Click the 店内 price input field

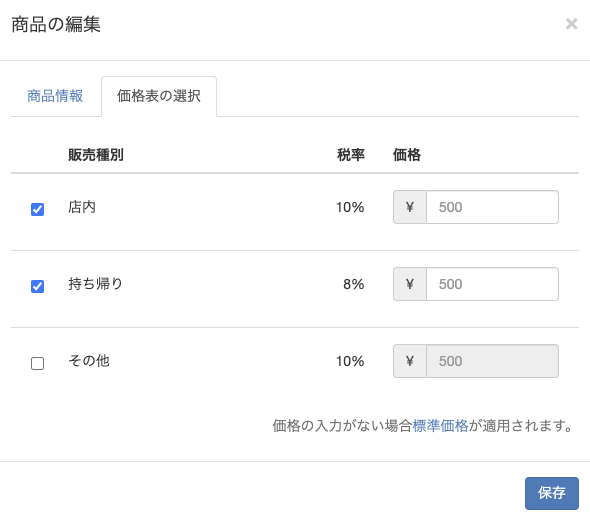[492, 207]
